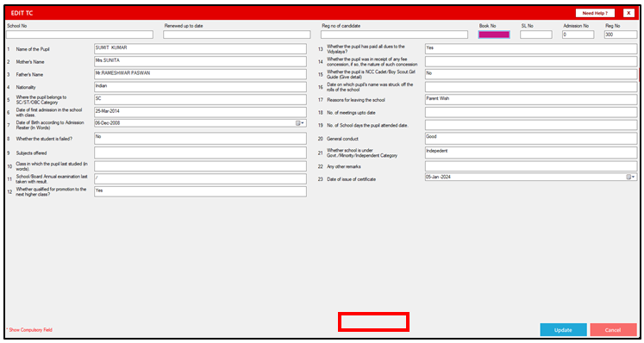Image resolution: width=644 pixels, height=343 pixels.
Task: Click the Date of Birth value 06-Dec-2008
Action: click(108, 123)
